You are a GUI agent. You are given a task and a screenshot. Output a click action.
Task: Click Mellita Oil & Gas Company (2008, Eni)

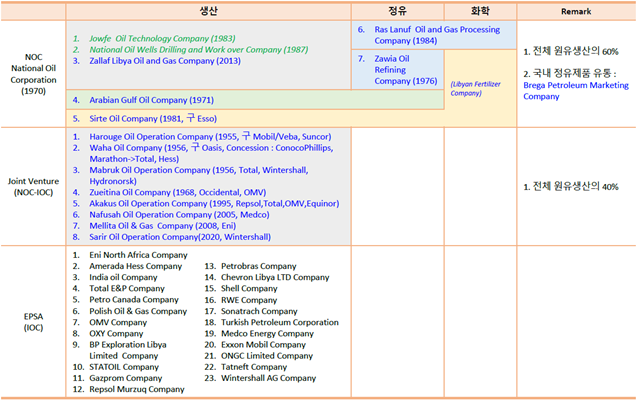(x=163, y=226)
